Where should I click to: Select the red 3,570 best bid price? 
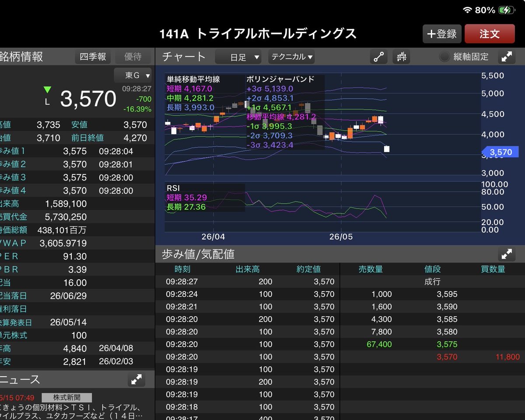pos(447,357)
